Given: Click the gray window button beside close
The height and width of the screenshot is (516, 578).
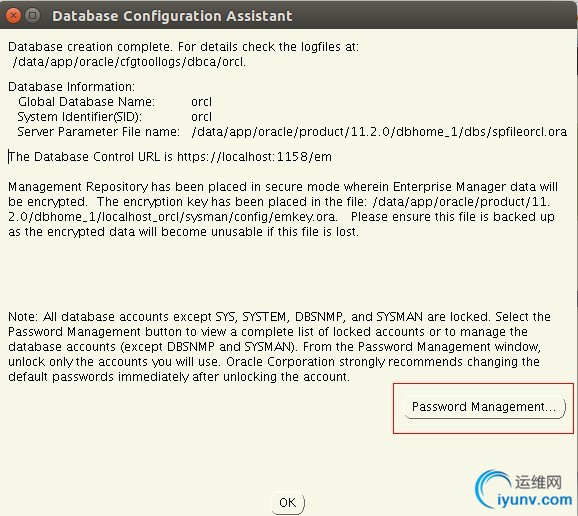Looking at the screenshot, I should tap(33, 15).
